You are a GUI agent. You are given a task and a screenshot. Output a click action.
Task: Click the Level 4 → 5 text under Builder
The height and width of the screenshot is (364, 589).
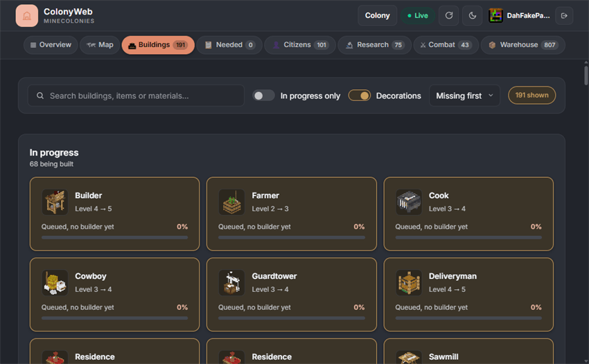[93, 209]
